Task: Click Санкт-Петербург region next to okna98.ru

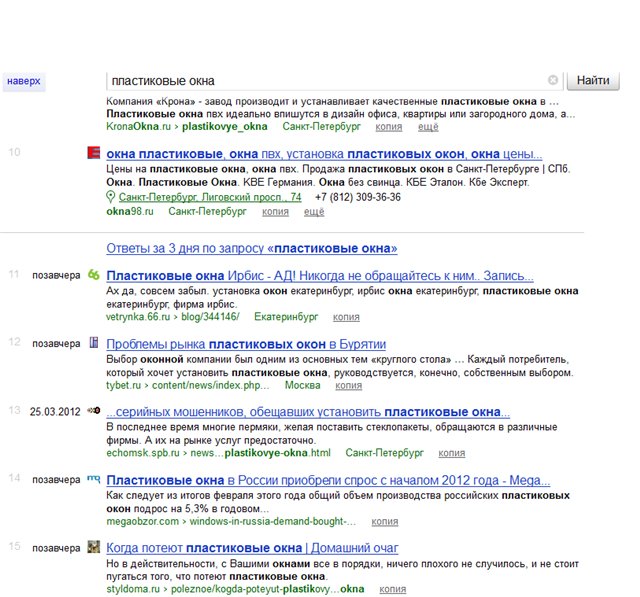Action: (x=207, y=211)
